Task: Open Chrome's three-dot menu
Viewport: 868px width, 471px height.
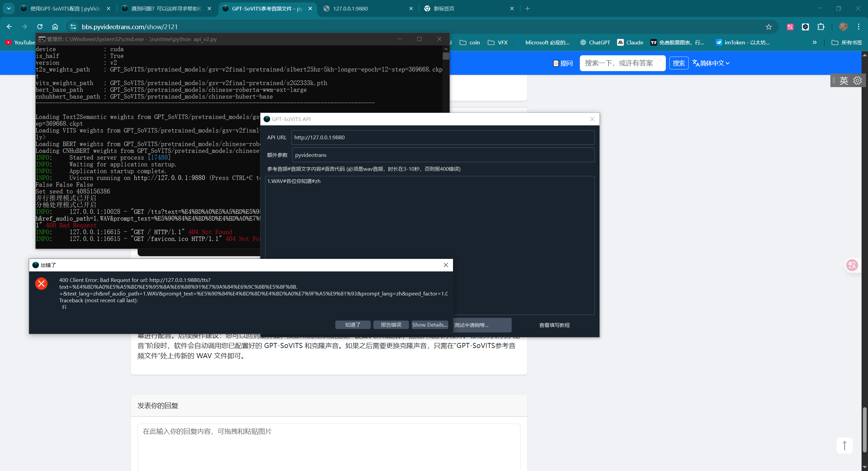Action: pos(859,27)
